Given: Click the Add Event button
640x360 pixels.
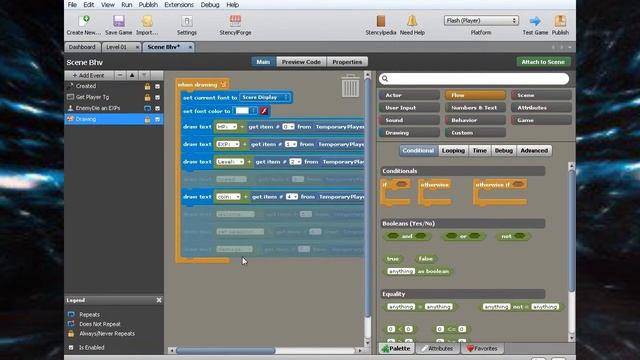Looking at the screenshot, I should click(x=89, y=75).
